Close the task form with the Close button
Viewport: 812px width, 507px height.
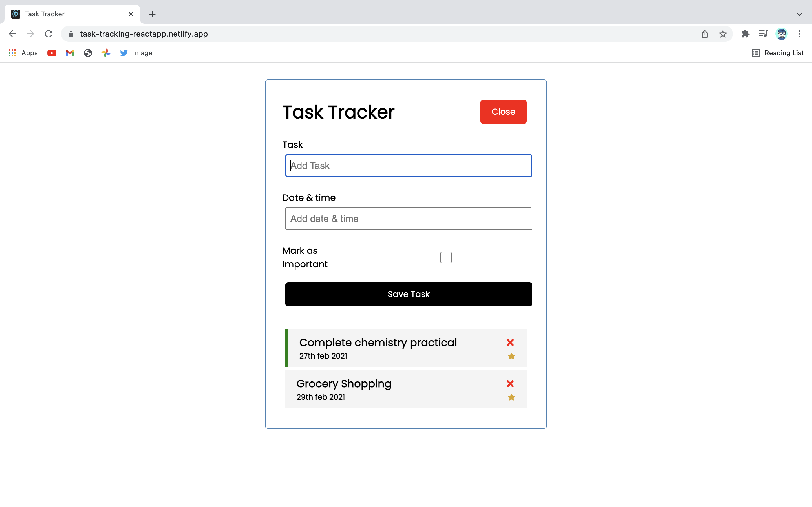point(503,112)
